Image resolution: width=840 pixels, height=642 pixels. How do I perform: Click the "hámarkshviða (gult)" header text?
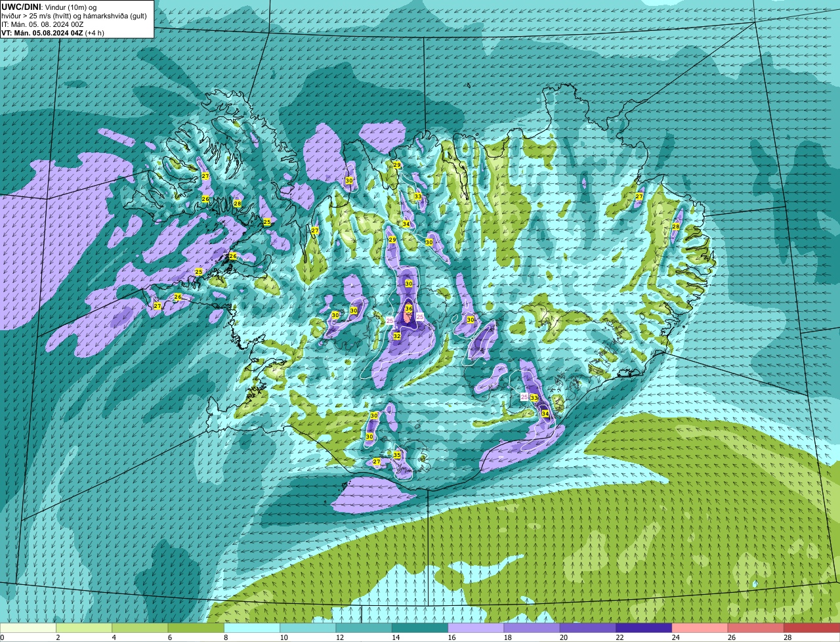pyautogui.click(x=115, y=16)
